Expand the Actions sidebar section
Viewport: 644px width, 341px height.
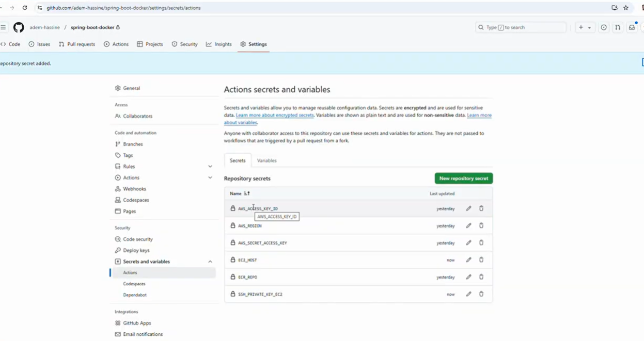pyautogui.click(x=210, y=177)
